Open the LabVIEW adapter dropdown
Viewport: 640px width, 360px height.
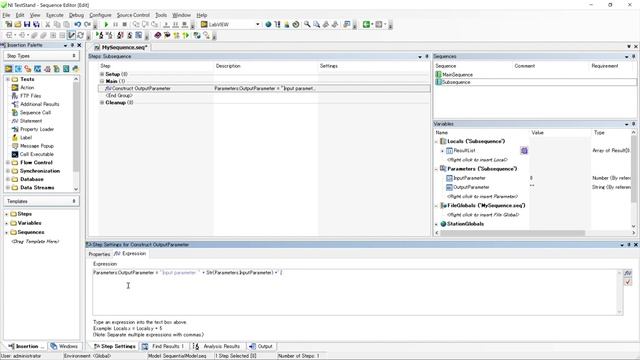point(258,24)
